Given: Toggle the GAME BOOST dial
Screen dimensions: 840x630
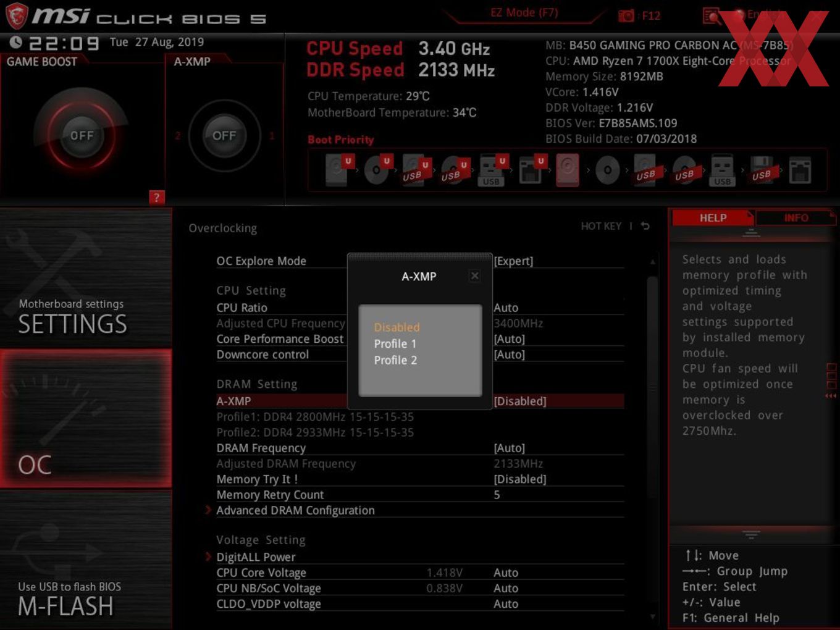Looking at the screenshot, I should pos(82,135).
